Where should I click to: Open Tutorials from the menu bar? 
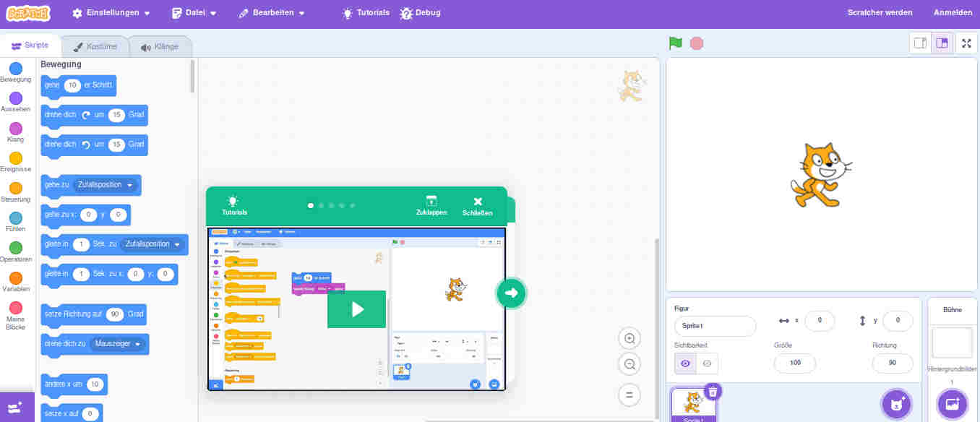366,13
